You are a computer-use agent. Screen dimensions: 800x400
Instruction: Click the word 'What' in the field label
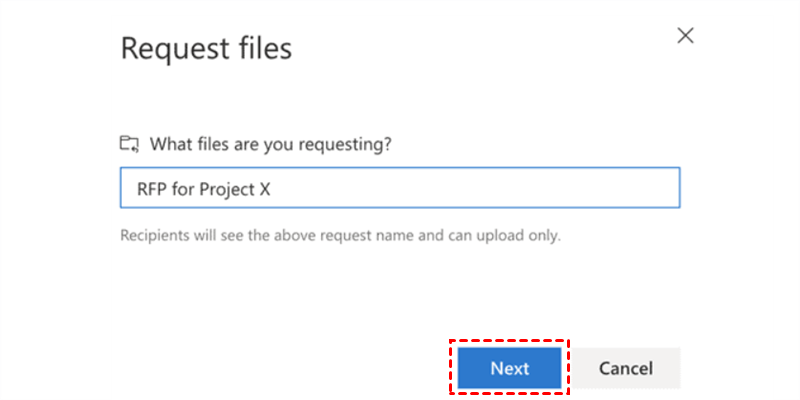tap(169, 144)
